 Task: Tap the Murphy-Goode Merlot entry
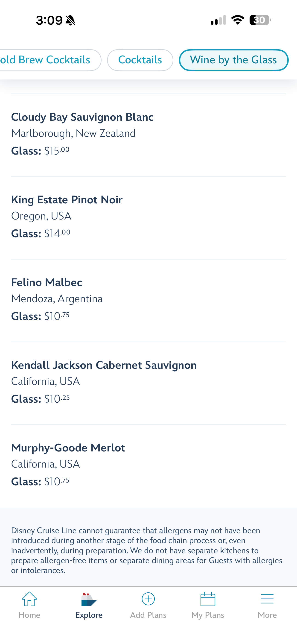[68, 448]
